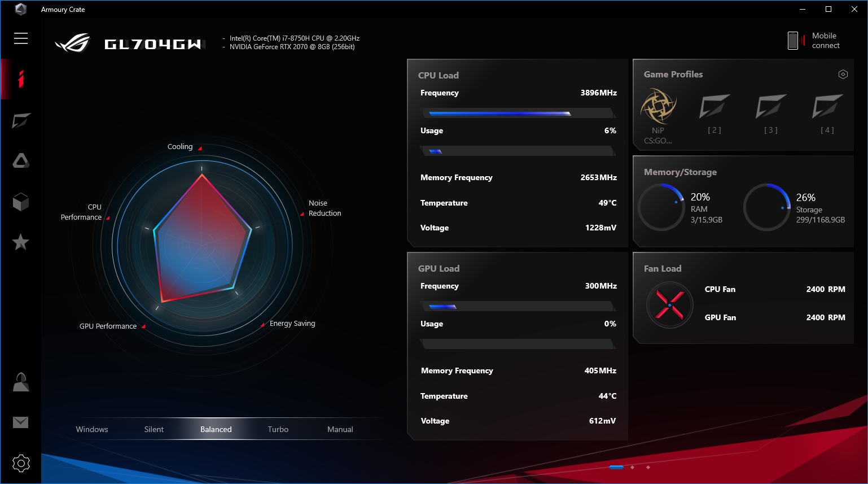This screenshot has width=868, height=484.
Task: Click the Armoury Crate title bar icon
Action: [21, 9]
